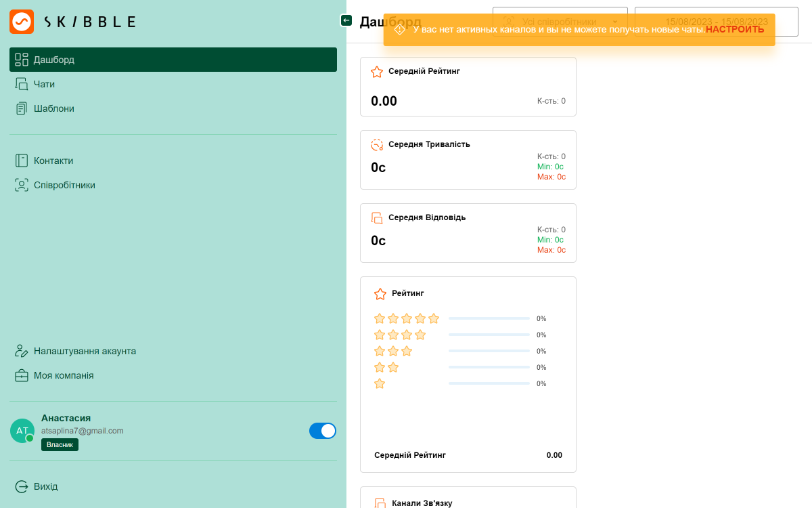Click the Співробітники person icon
Screen dimensions: 812x508
pos(22,185)
